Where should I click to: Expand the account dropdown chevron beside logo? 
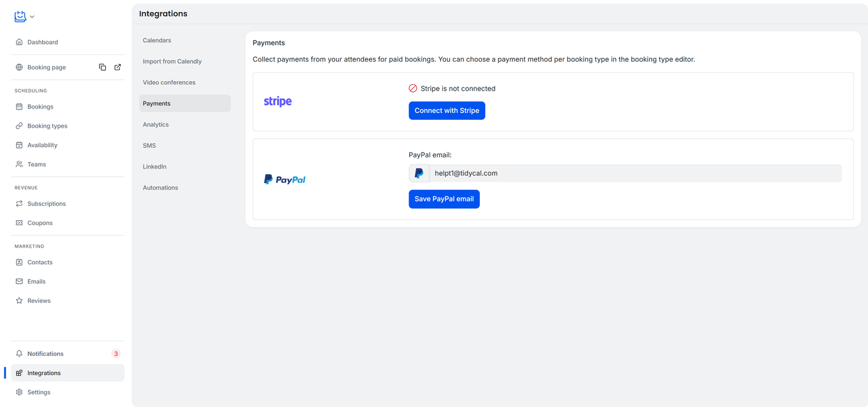(33, 17)
